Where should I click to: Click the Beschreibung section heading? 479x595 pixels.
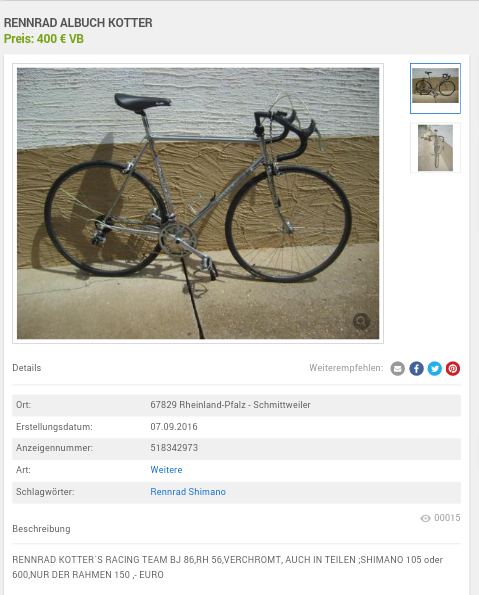tap(41, 529)
